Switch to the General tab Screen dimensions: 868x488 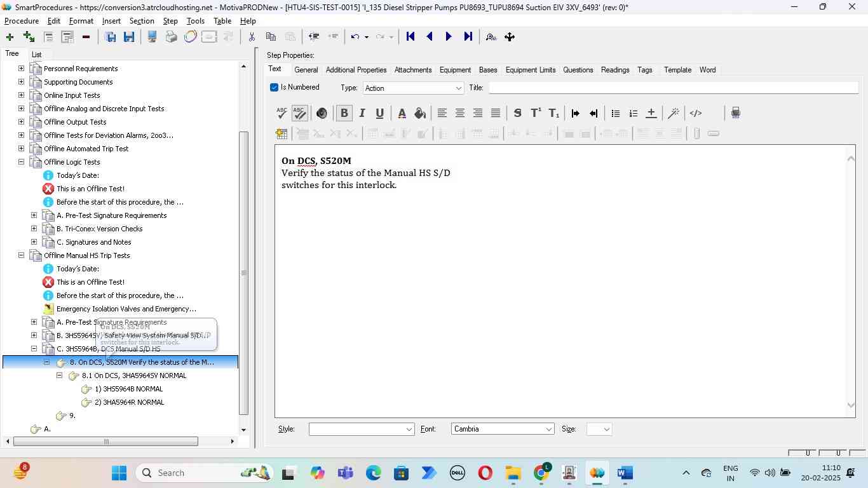tap(306, 70)
